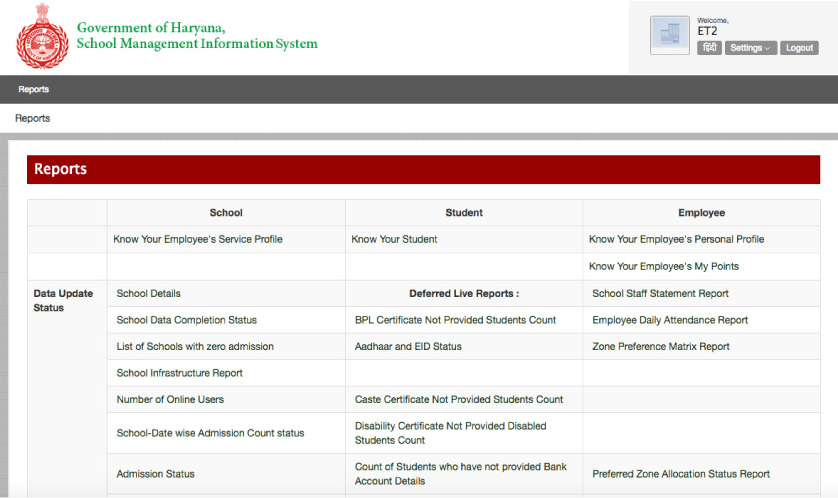Open Zone Preference Matrix Report
Image resolution: width=838 pixels, height=498 pixels.
[x=661, y=346]
